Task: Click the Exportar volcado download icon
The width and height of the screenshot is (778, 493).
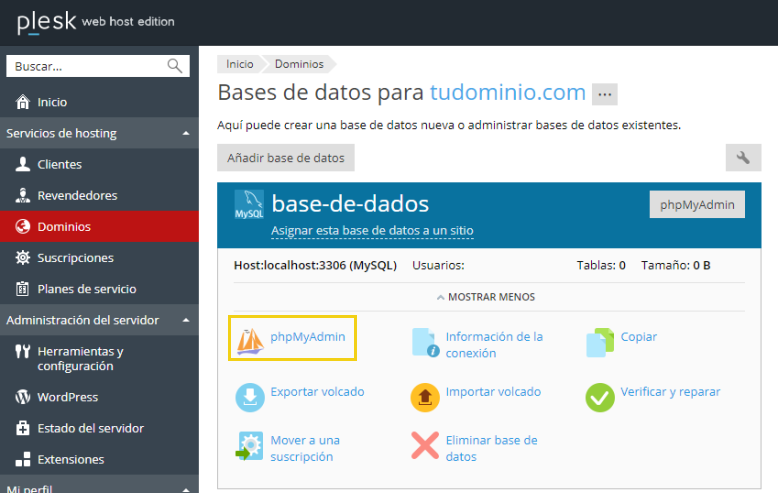Action: click(250, 397)
